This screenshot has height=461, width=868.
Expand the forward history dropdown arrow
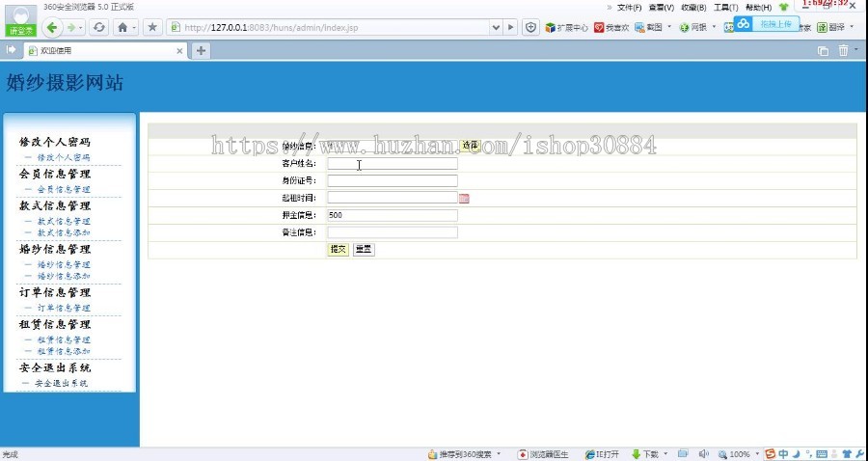click(81, 27)
